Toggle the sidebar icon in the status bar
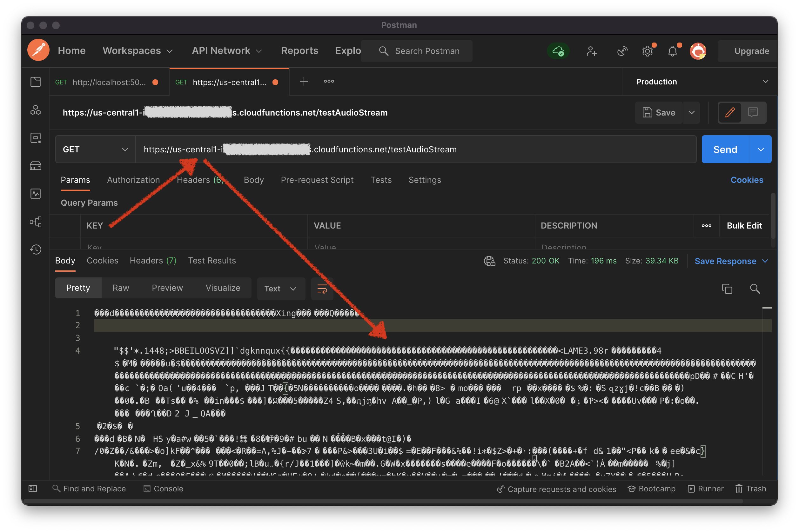Screen dimensions: 799x532 coord(33,489)
